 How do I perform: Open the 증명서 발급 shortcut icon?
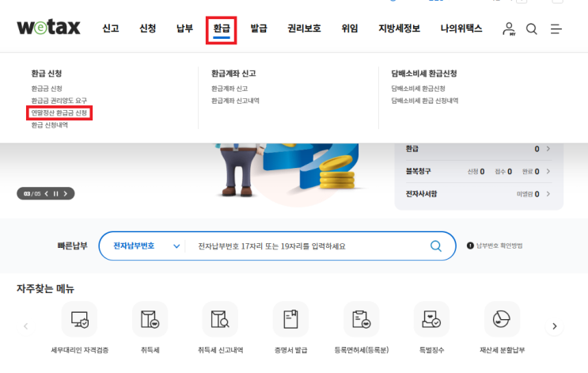(x=290, y=319)
